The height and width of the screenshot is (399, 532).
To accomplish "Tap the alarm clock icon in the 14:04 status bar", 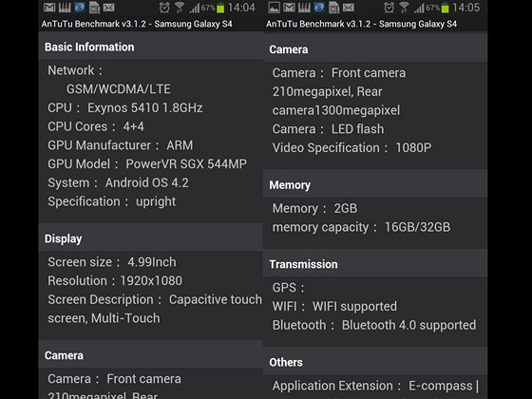I will tap(164, 8).
